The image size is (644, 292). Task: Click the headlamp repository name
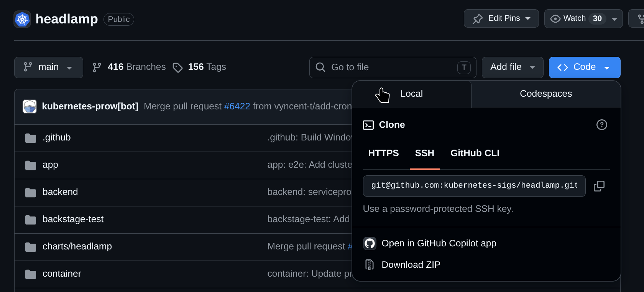67,19
